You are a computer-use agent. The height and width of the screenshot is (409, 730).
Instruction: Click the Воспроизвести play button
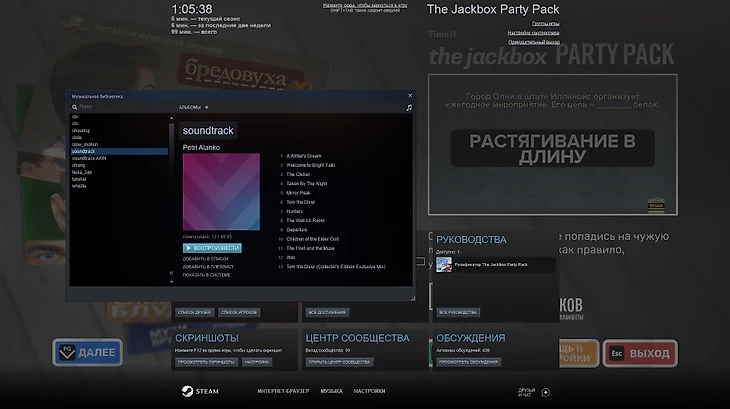212,248
